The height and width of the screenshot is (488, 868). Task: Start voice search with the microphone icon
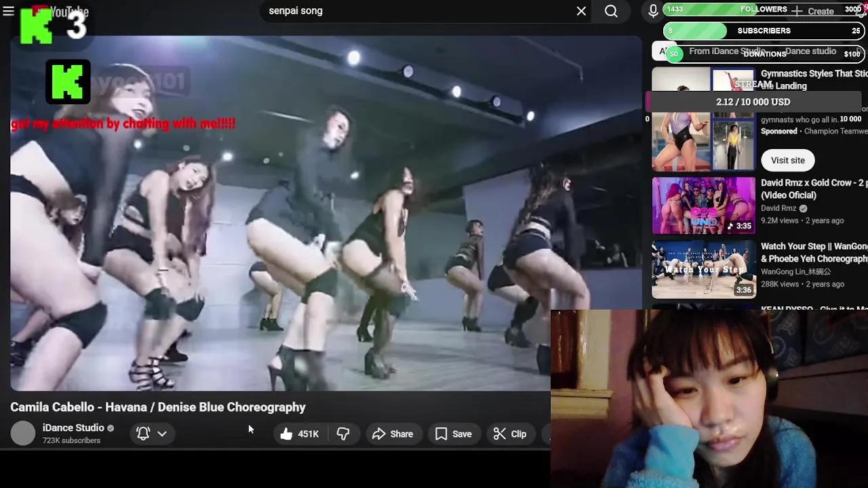click(652, 11)
